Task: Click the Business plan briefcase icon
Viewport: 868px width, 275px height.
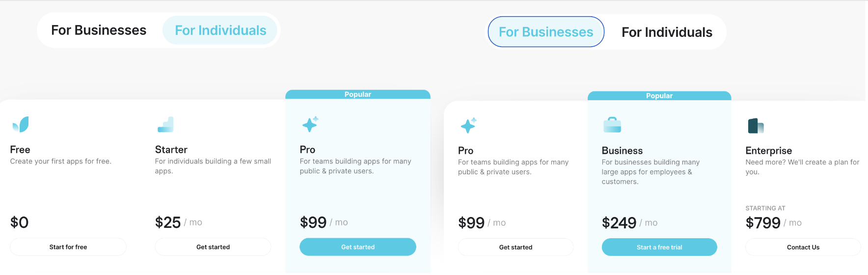Action: pos(612,125)
